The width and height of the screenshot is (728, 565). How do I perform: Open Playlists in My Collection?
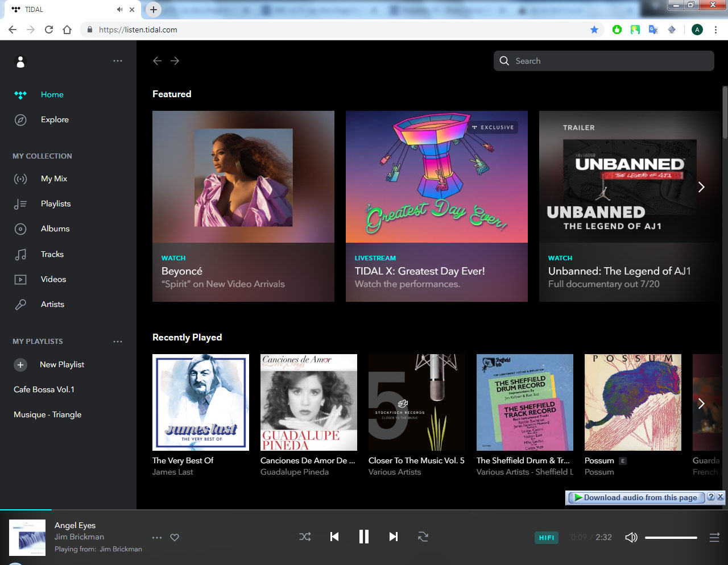coord(56,203)
